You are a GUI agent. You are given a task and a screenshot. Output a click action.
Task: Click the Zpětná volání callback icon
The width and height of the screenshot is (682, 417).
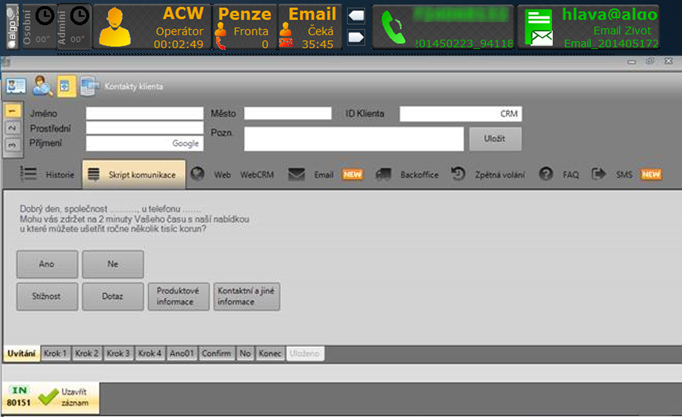pos(458,174)
